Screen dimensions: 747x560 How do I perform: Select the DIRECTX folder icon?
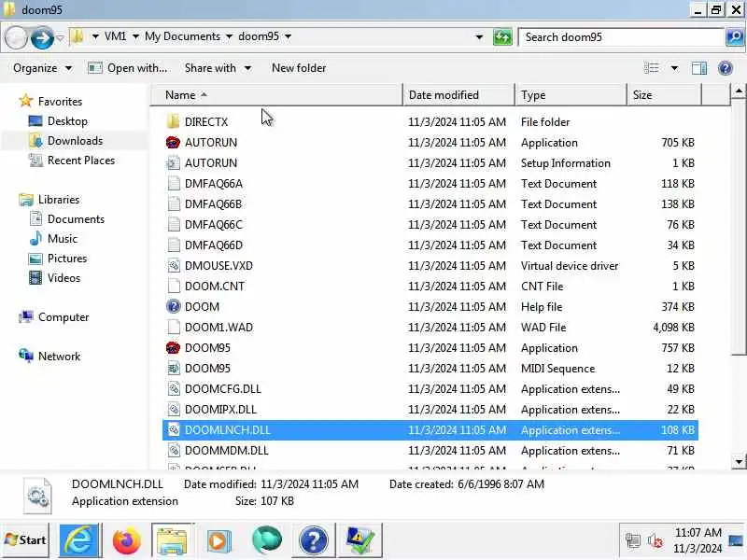[174, 122]
